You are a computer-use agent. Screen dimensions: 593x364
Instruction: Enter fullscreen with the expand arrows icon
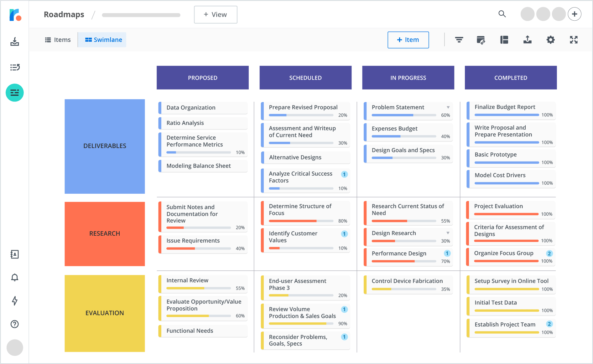click(x=574, y=40)
